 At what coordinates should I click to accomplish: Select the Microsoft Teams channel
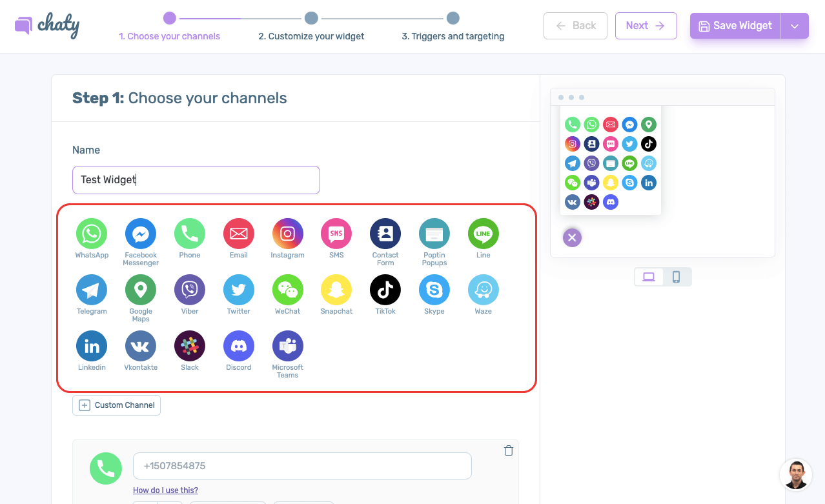point(287,347)
